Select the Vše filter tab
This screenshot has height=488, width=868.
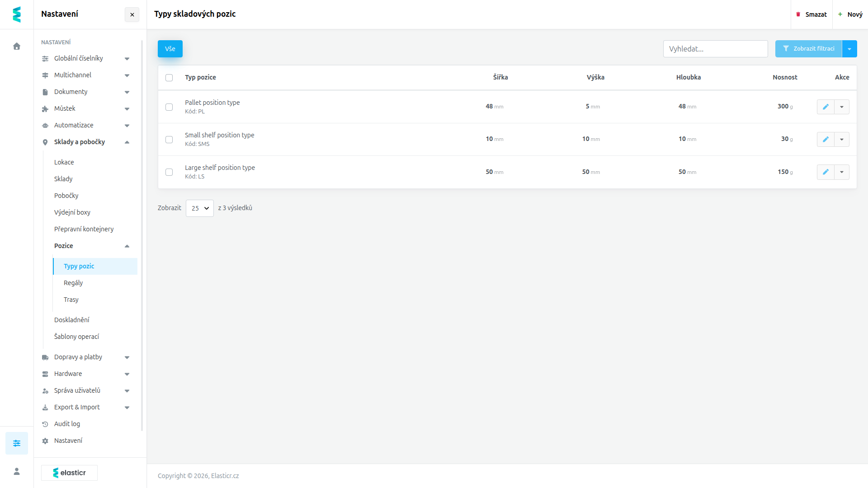tap(170, 49)
